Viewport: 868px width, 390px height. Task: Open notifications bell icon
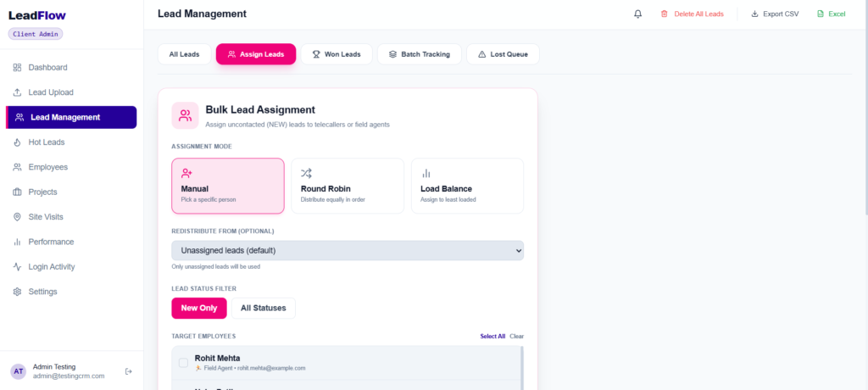coord(637,14)
